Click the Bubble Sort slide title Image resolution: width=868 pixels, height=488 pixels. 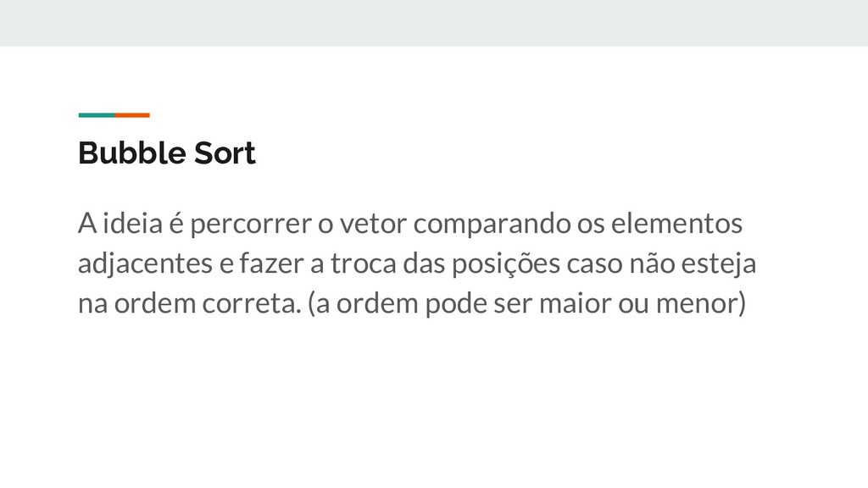167,152
